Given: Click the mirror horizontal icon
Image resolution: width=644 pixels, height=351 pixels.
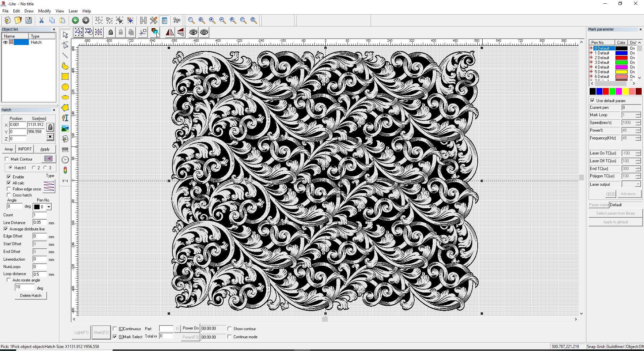Looking at the screenshot, I should tap(170, 32).
